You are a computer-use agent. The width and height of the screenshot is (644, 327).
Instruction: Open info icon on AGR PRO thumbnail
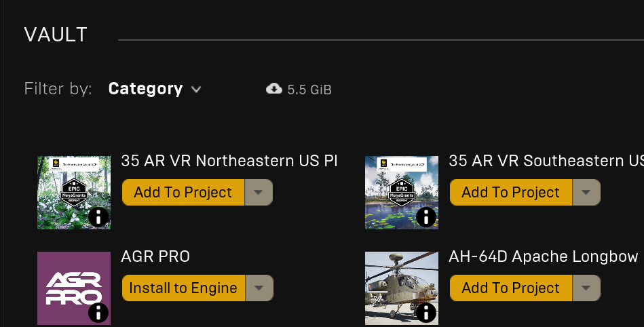coord(98,313)
